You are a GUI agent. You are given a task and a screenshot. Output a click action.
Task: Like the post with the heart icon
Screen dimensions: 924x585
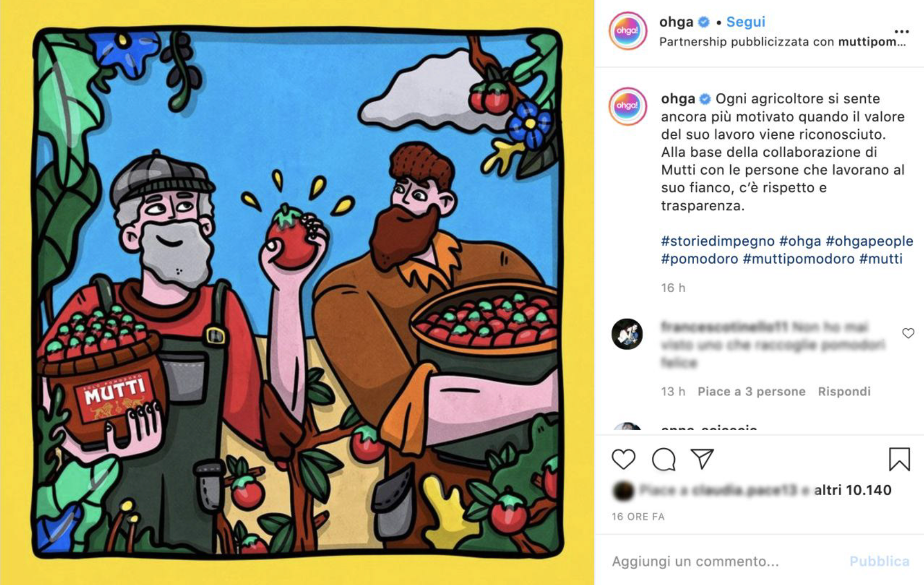coord(623,459)
